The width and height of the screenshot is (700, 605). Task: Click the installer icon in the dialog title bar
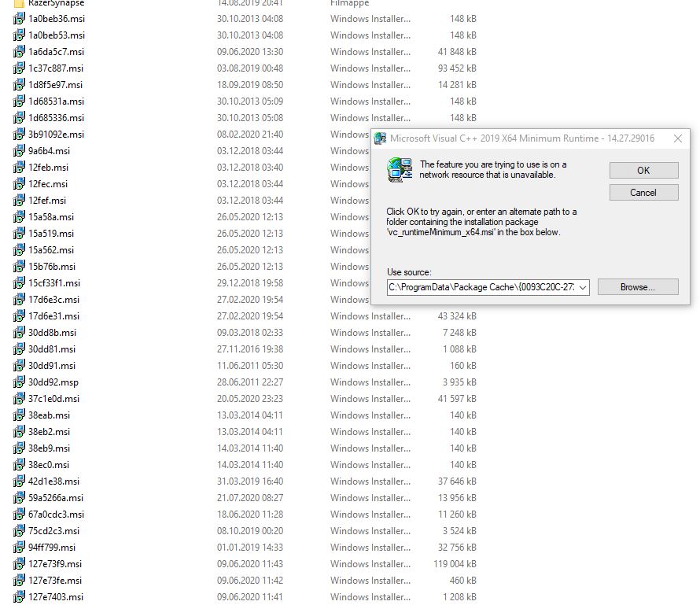[380, 138]
